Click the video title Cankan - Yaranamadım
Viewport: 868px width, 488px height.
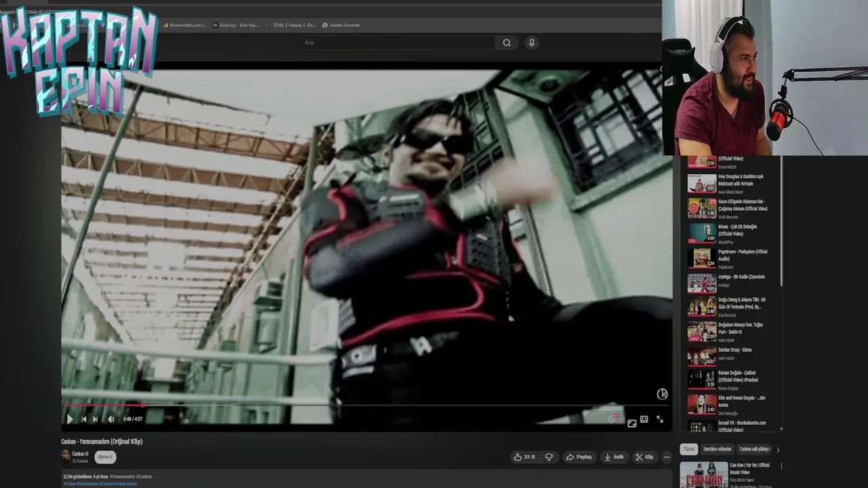102,441
